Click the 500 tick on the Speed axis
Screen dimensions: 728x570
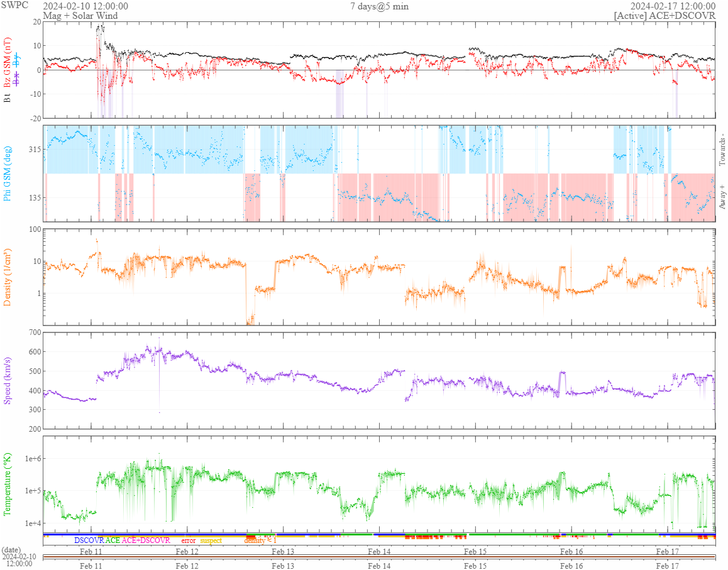pos(35,371)
